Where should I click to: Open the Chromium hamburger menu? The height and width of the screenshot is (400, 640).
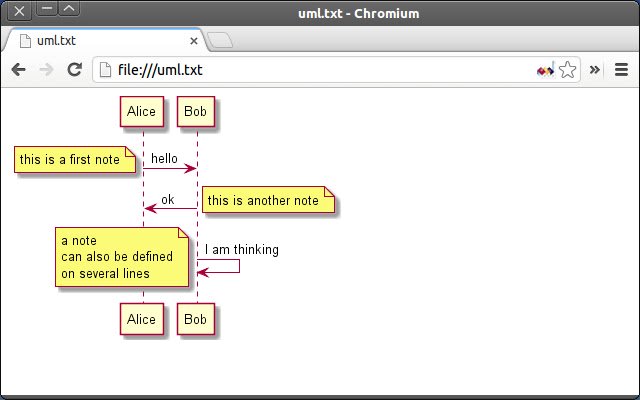pos(621,70)
